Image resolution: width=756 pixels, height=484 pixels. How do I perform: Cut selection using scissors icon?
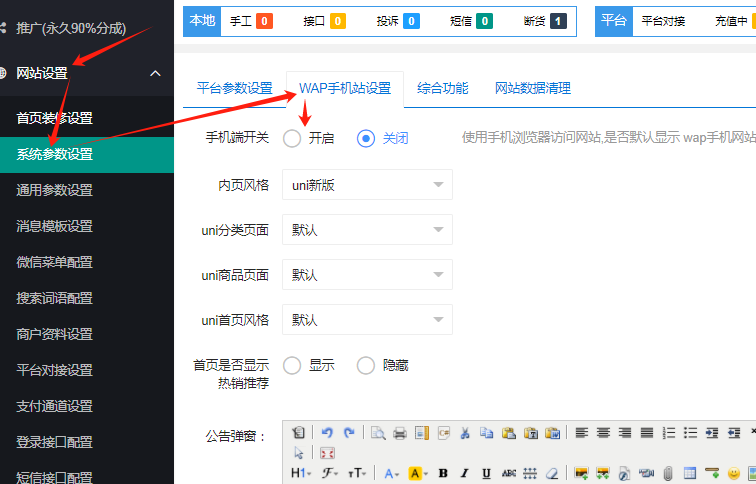[x=465, y=433]
